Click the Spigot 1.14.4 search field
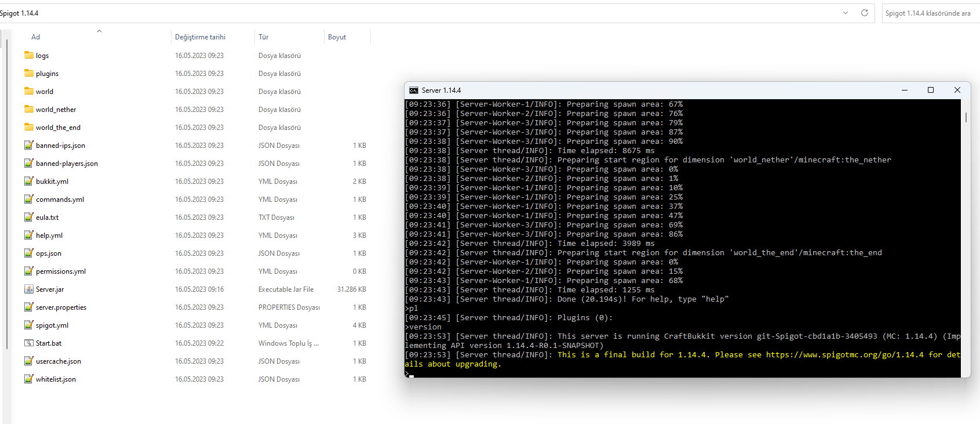Viewport: 980px width, 424px height. [x=928, y=13]
